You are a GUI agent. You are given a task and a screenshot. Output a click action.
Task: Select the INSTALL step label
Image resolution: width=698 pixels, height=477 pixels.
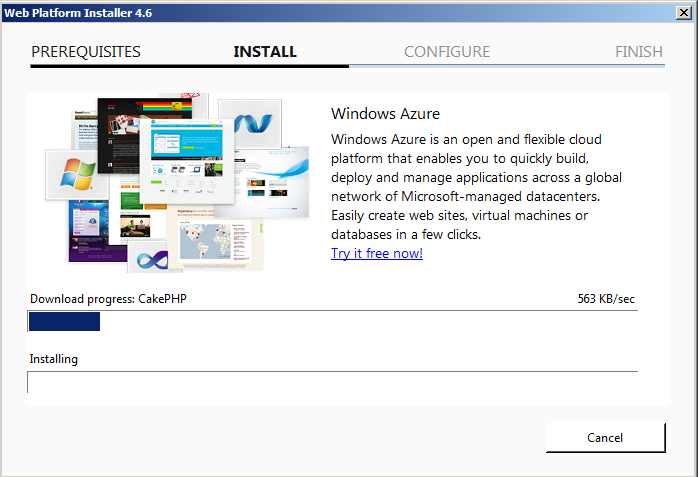(265, 52)
